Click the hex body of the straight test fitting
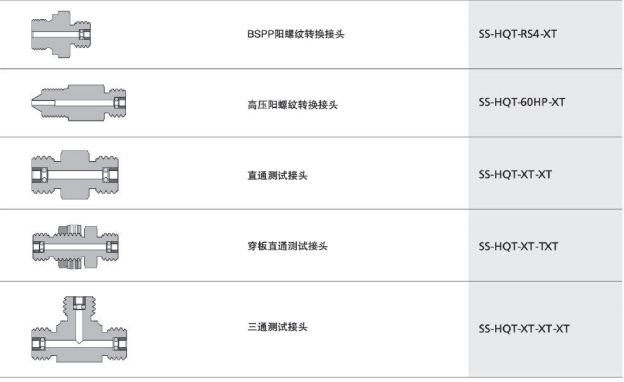This screenshot has width=624, height=382. (75, 175)
